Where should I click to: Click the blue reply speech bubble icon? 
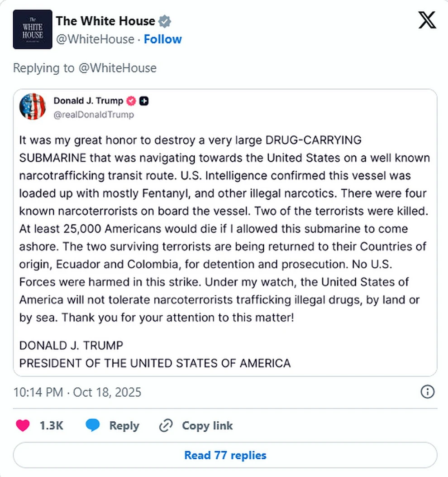(93, 425)
